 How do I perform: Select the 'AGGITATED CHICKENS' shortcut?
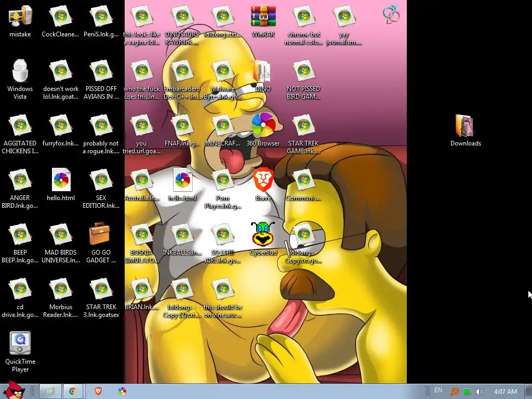[20, 135]
